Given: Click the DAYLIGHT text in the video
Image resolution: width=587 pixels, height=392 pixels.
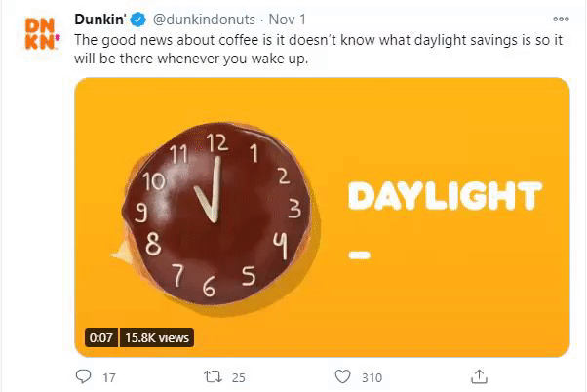Looking at the screenshot, I should click(x=445, y=196).
